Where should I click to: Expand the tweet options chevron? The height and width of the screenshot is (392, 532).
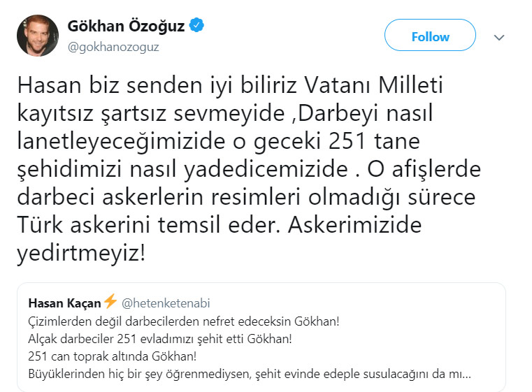499,36
